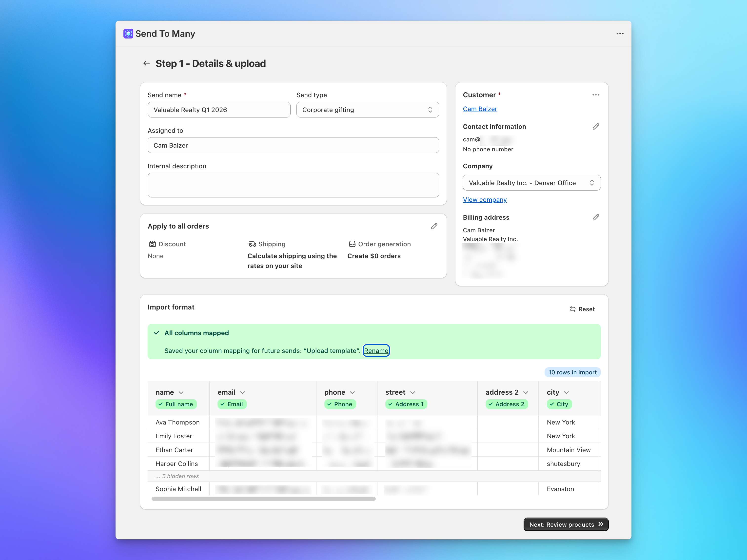The image size is (747, 560).
Task: Click the Rename link for the upload template
Action: 376,351
